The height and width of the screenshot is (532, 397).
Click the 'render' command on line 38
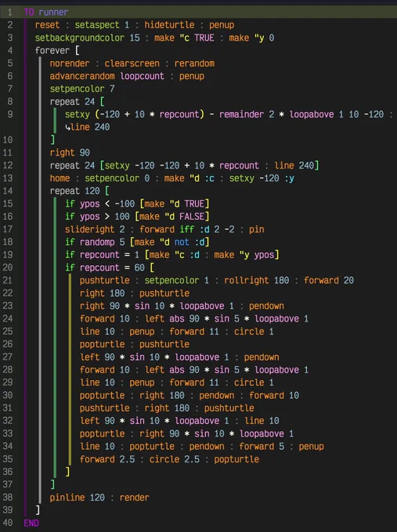(135, 498)
